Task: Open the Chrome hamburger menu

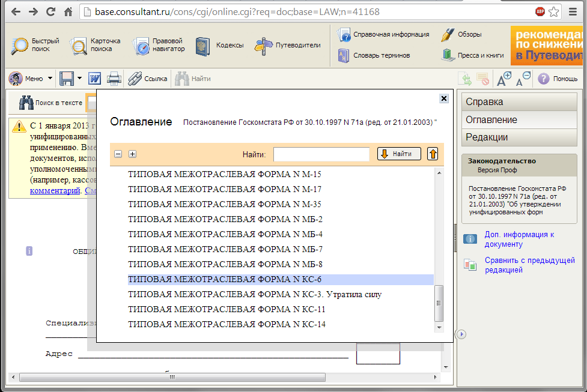Action: point(573,12)
